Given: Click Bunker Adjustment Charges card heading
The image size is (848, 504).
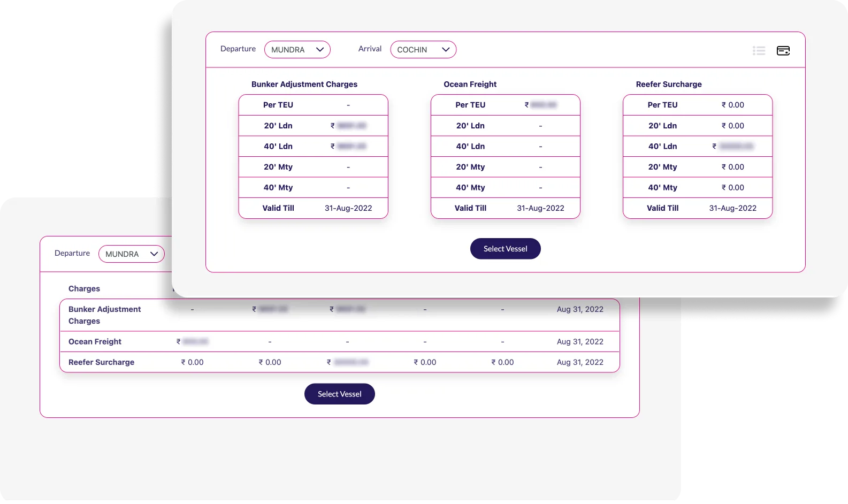Looking at the screenshot, I should 304,84.
